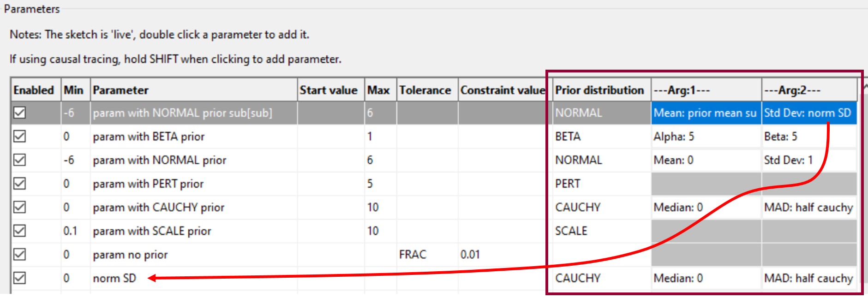The image size is (868, 298).
Task: Click the 'Std Dev: norm SD' cell
Action: pos(808,113)
